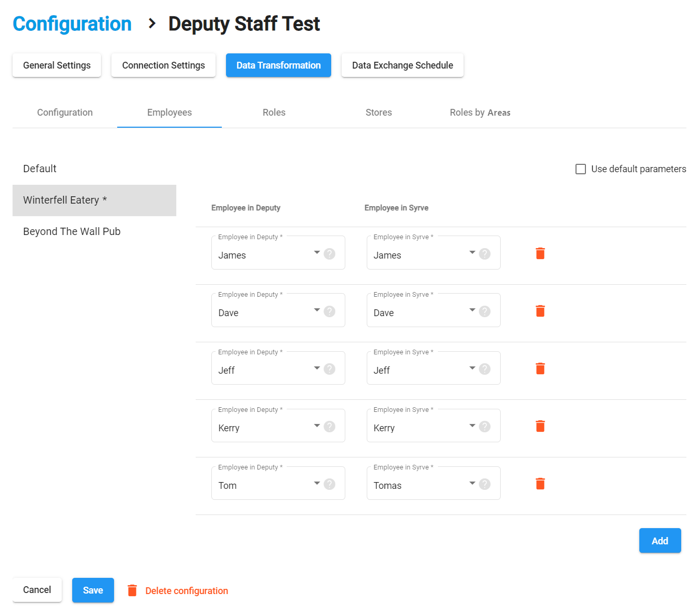Click trash icon for Kerry row
700x615 pixels.
540,427
